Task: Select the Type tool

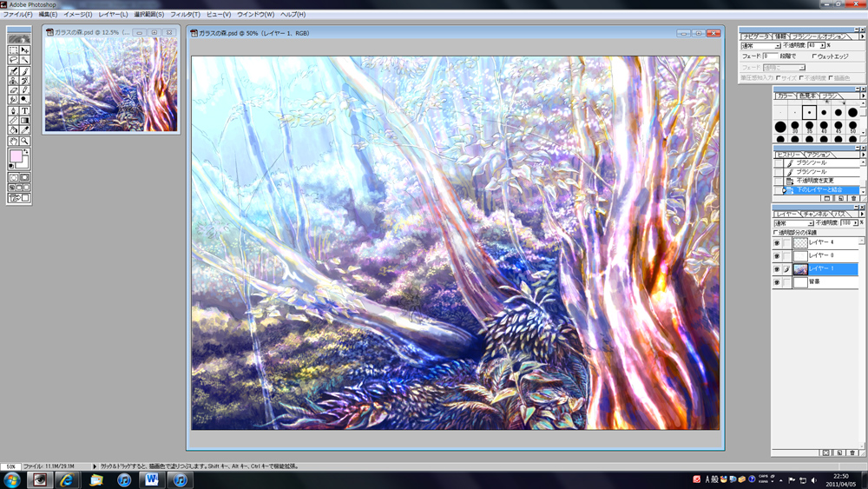Action: (x=25, y=111)
